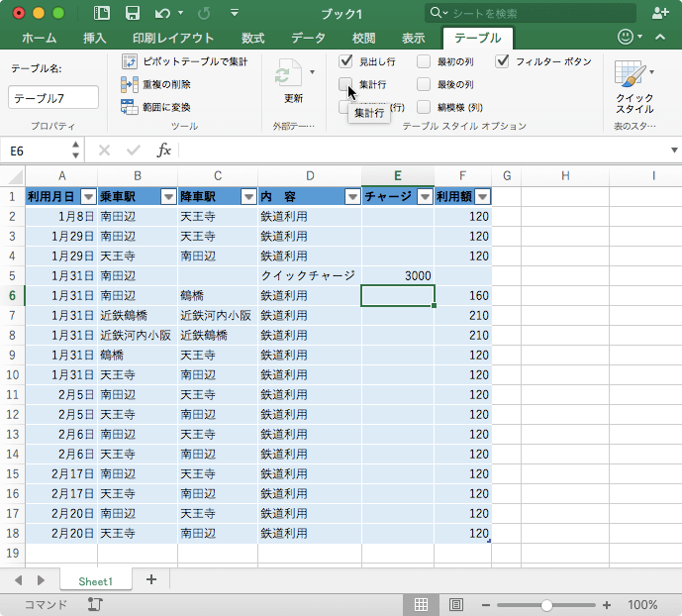This screenshot has height=616, width=682.
Task: Click the 更新 refresh icon
Action: [288, 73]
